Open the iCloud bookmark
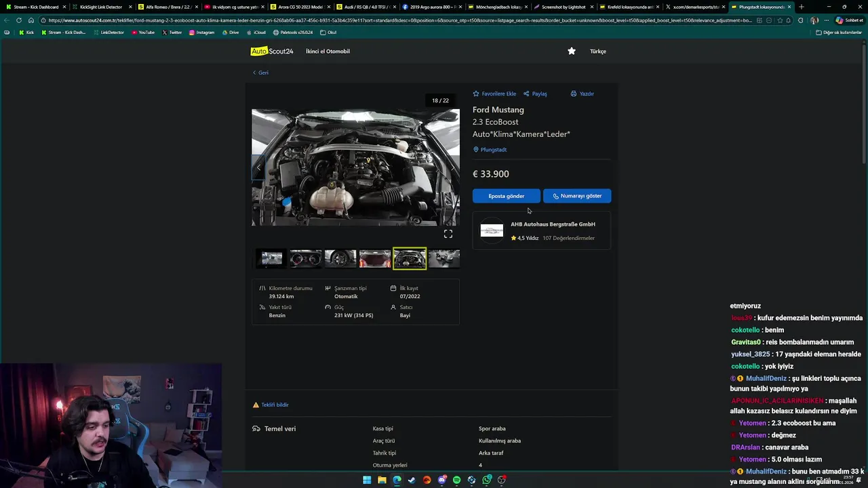 pyautogui.click(x=256, y=33)
